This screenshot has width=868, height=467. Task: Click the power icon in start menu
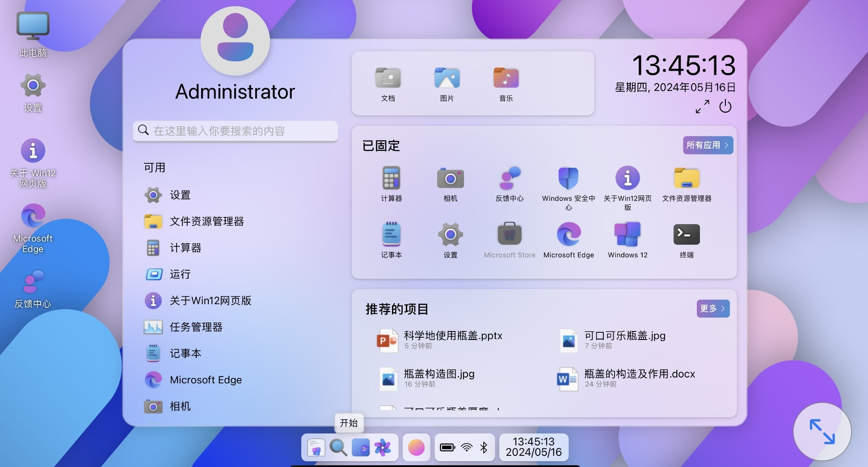tap(725, 106)
